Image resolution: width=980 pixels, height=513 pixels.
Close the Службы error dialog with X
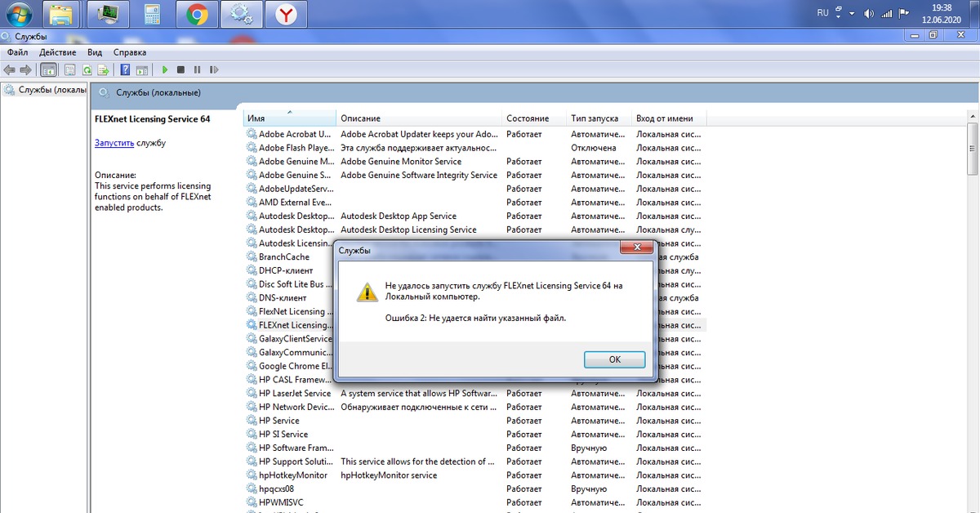[636, 248]
